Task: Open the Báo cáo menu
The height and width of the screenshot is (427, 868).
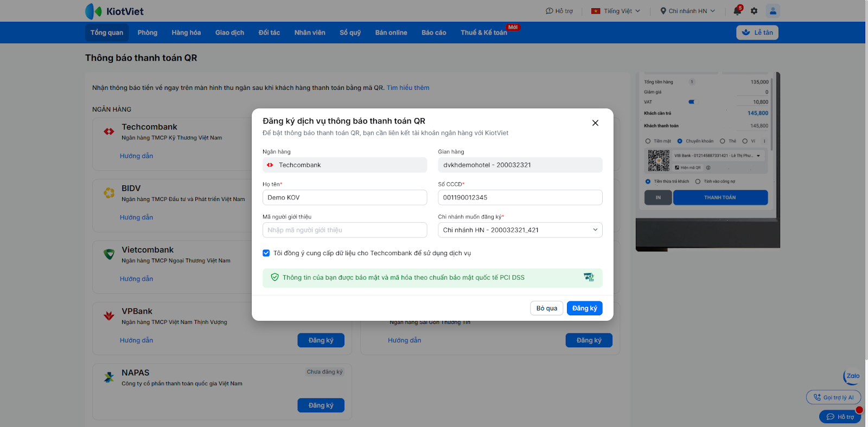Action: [x=434, y=33]
